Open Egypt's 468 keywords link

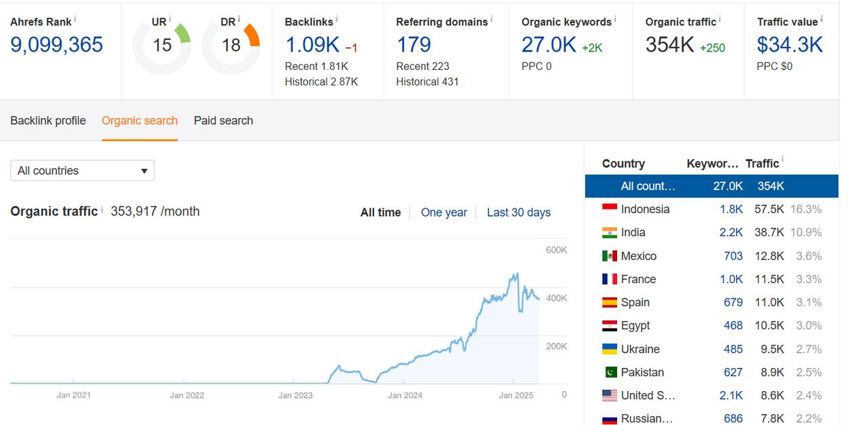tap(733, 326)
